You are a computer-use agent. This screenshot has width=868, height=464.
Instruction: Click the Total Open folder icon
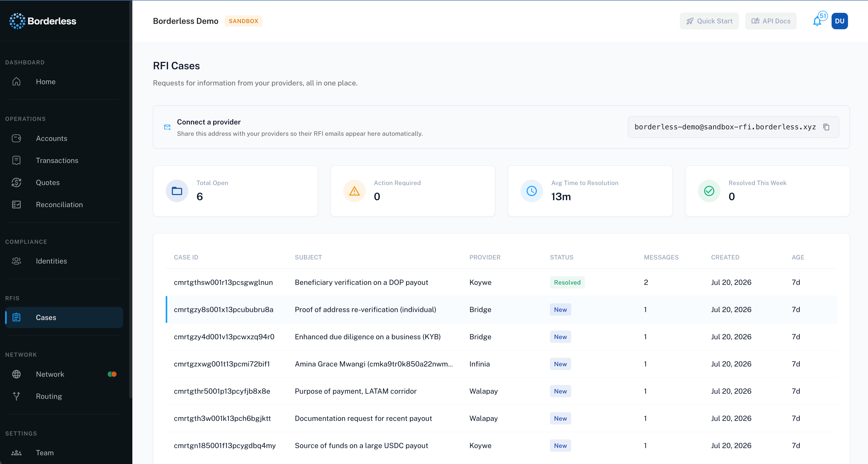(x=177, y=191)
